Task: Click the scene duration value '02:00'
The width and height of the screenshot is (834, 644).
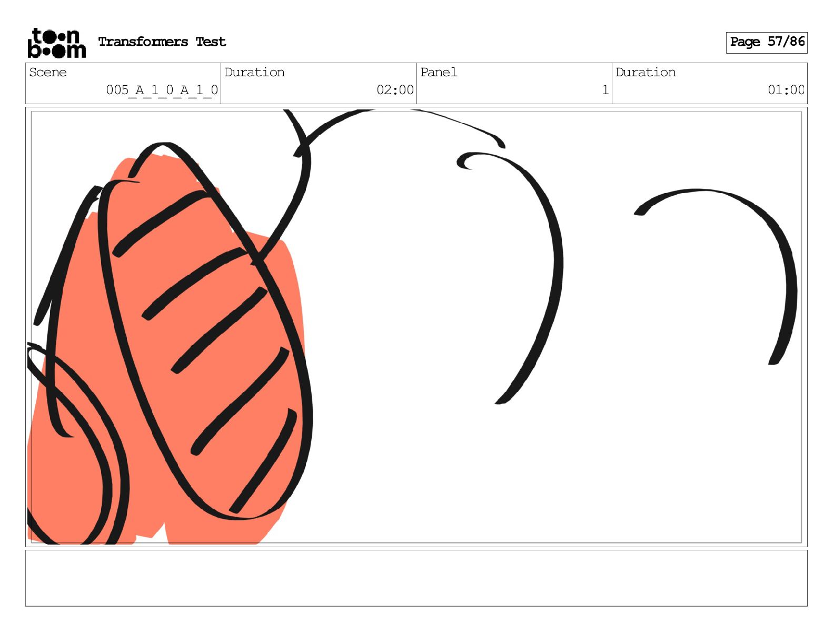Action: tap(395, 90)
